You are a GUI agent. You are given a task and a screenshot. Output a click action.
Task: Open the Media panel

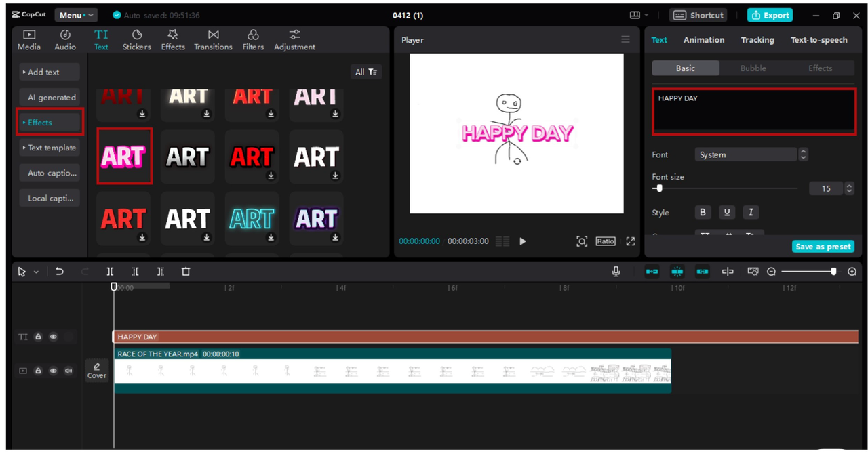pyautogui.click(x=28, y=40)
